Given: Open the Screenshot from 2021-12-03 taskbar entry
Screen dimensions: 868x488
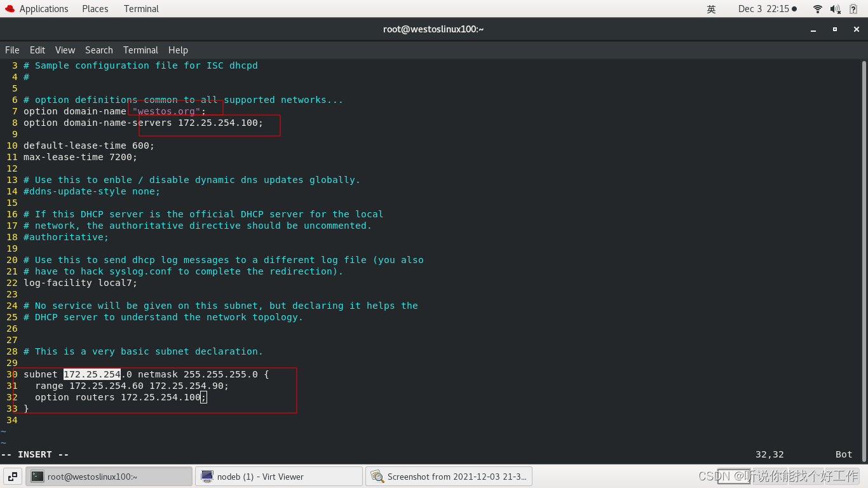Looking at the screenshot, I should tap(449, 477).
